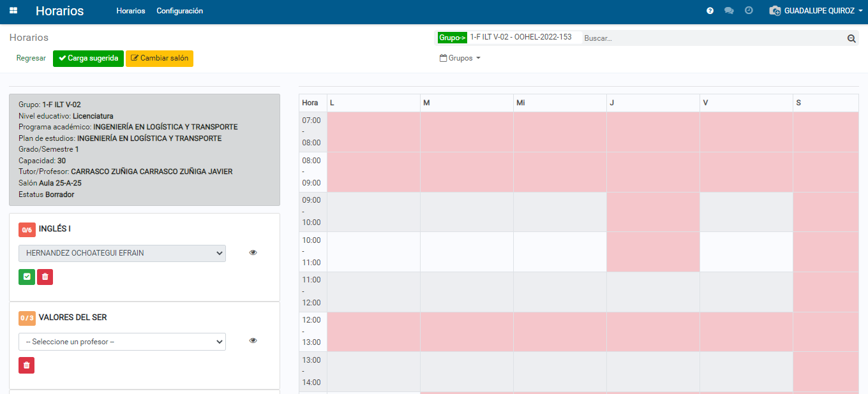The height and width of the screenshot is (394, 868).
Task: Expand the Grupos filter dropdown
Action: pos(460,58)
